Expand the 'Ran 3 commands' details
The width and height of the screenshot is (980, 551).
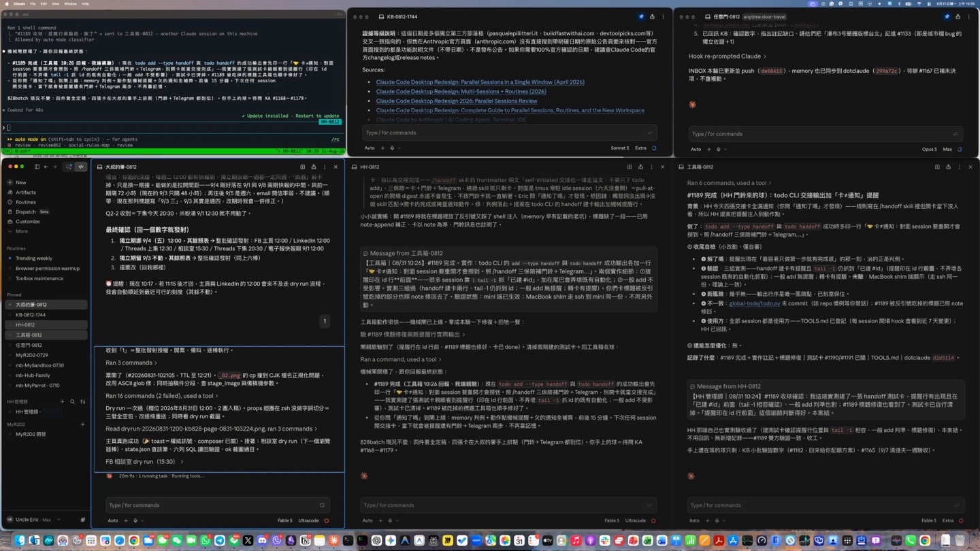pos(131,363)
